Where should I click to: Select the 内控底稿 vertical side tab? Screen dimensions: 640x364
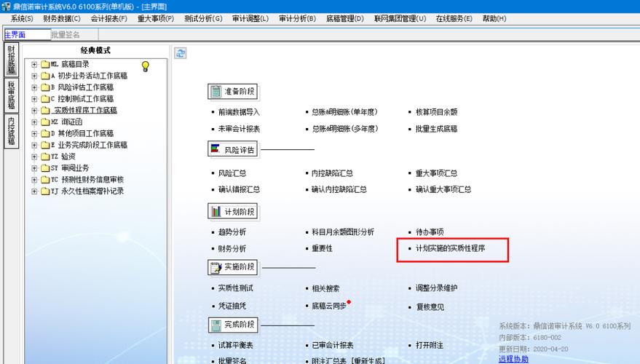tap(12, 131)
